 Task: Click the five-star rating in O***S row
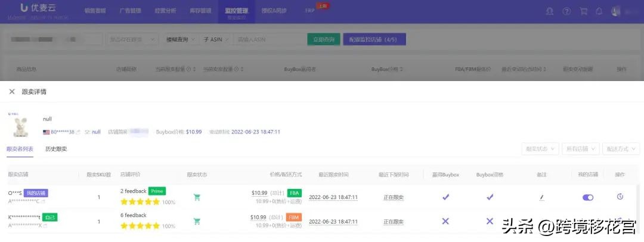click(x=140, y=201)
